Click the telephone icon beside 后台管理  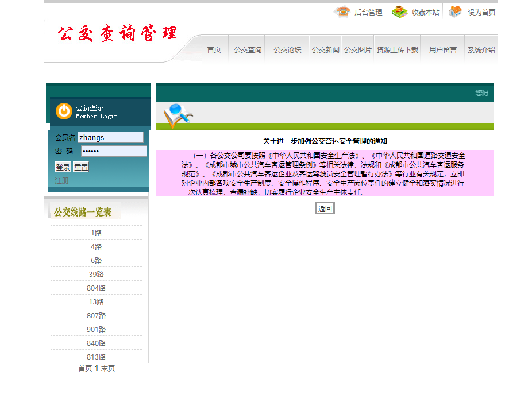click(x=342, y=12)
